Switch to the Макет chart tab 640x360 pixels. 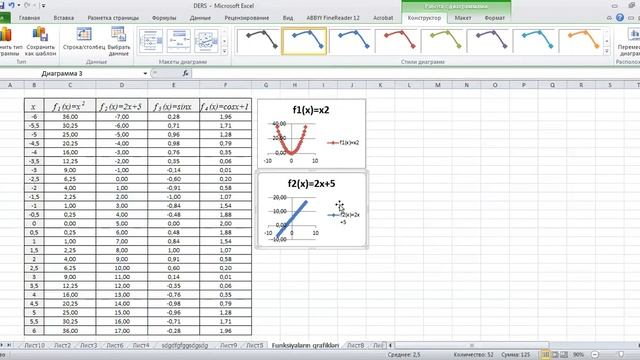463,18
